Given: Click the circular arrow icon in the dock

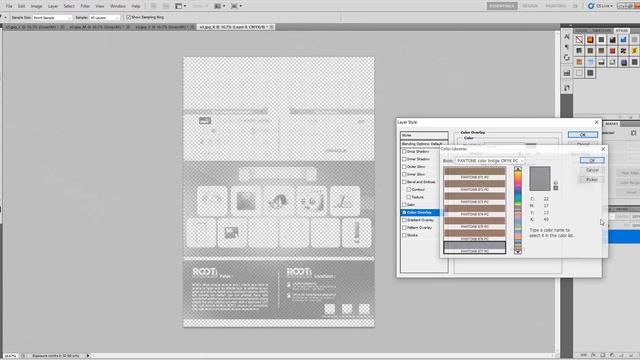Looking at the screenshot, I should coord(567,58).
